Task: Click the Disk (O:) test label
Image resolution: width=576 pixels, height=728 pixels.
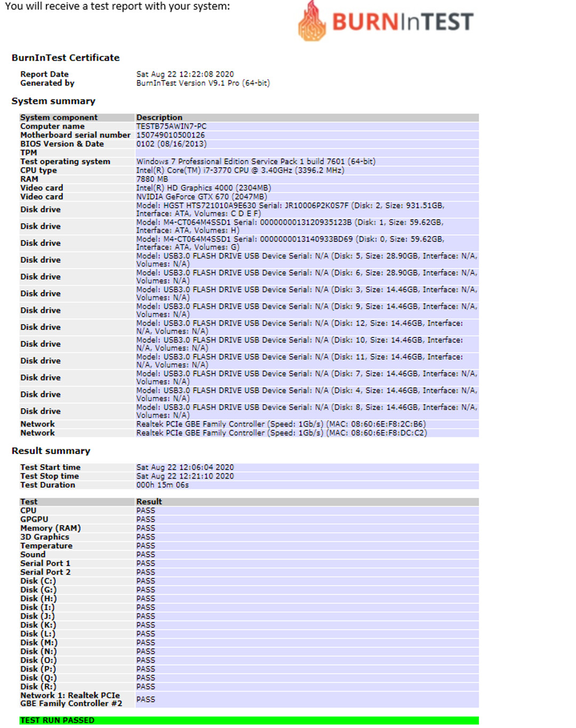Action: click(x=38, y=660)
